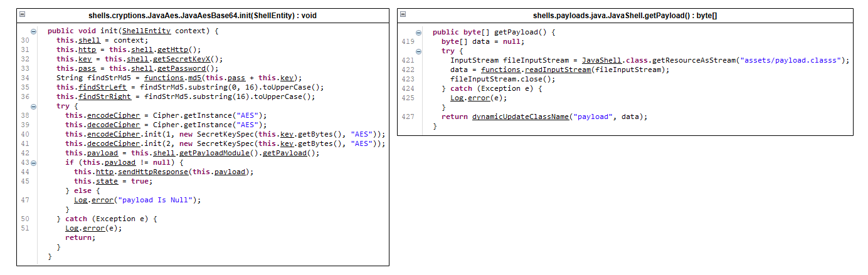
Task: Select line number 427 in getPayload node
Action: coord(408,117)
